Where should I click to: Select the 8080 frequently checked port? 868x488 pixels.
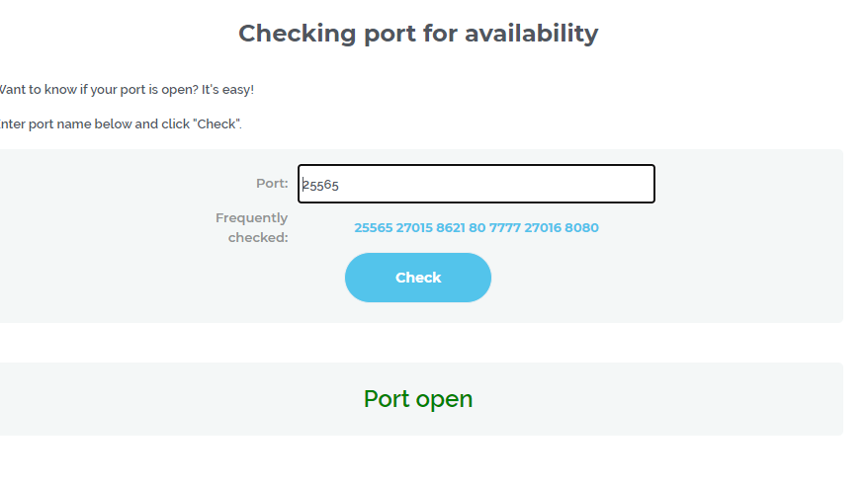[582, 228]
